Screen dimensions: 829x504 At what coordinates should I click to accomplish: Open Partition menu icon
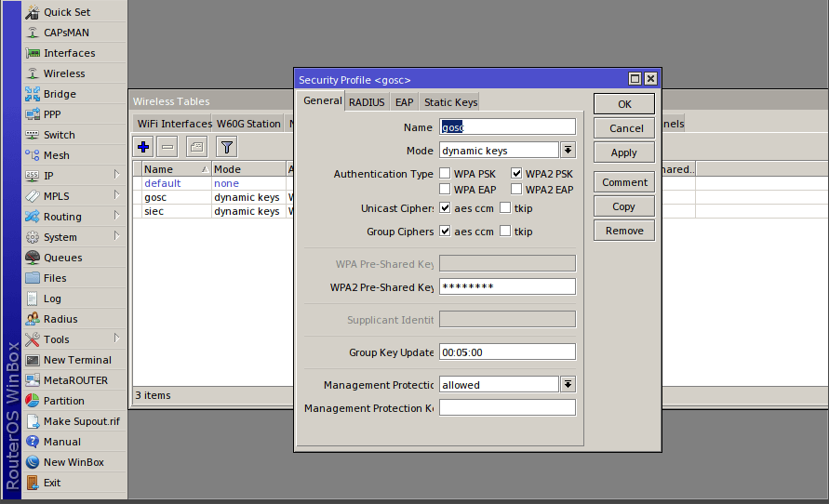[x=33, y=401]
